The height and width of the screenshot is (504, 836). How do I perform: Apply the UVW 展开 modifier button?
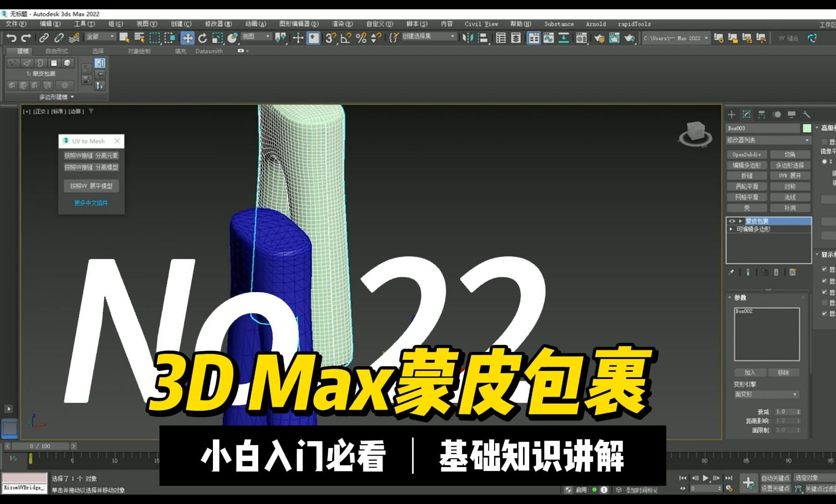pyautogui.click(x=790, y=176)
